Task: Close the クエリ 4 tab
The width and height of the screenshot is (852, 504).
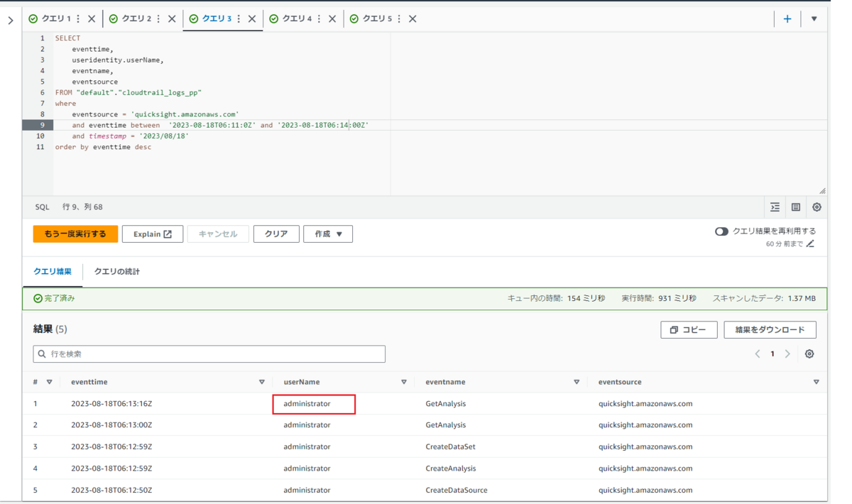Action: pyautogui.click(x=332, y=19)
